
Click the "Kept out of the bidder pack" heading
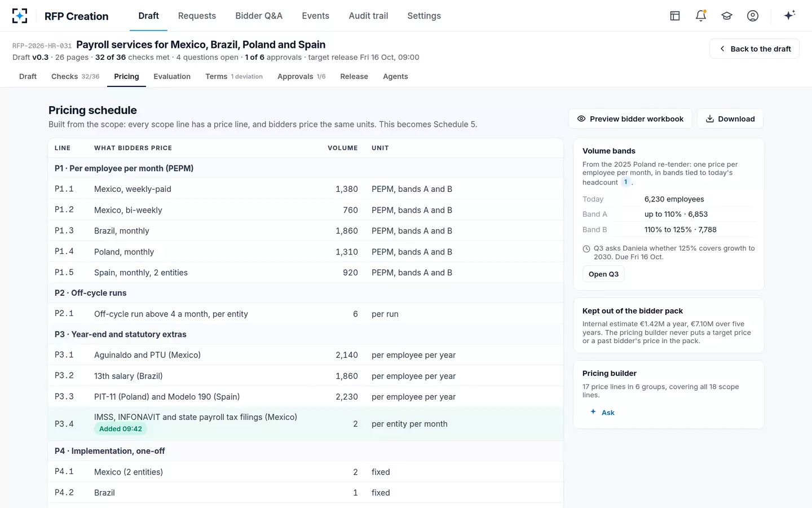[x=633, y=311]
